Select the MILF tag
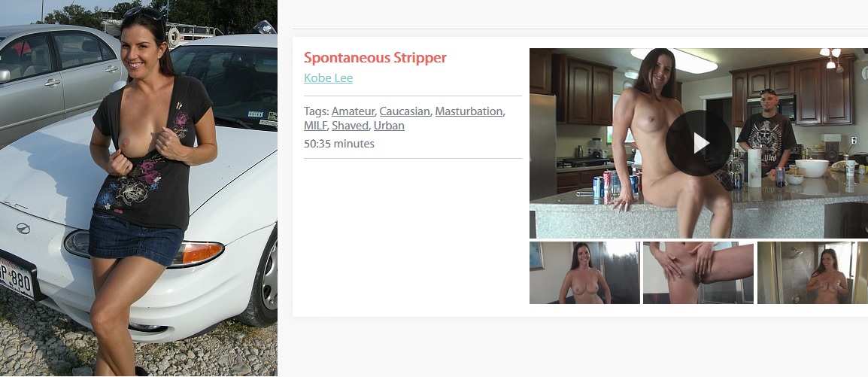Screen dimensions: 868x377 [316, 126]
